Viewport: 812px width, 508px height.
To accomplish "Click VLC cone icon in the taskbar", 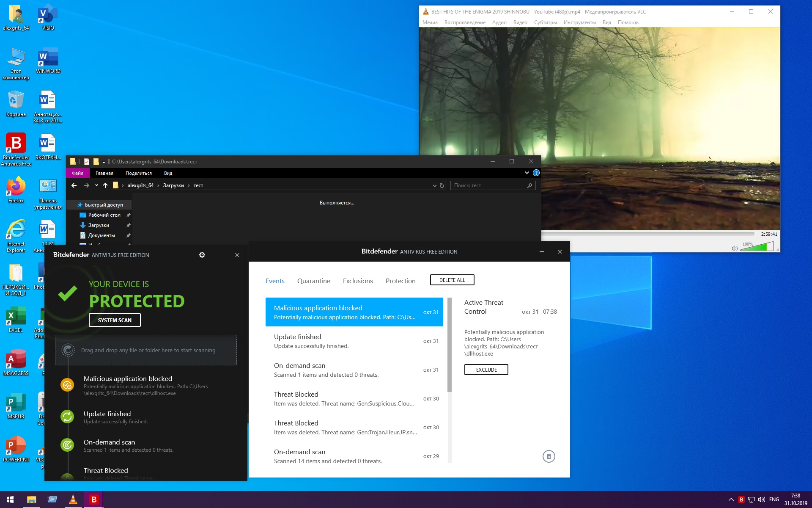I will pos(73,500).
